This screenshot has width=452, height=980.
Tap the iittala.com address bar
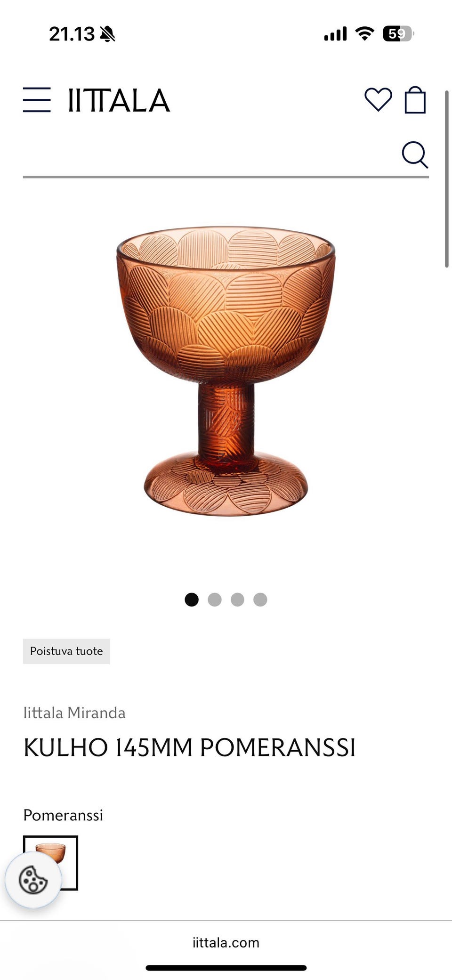(226, 942)
